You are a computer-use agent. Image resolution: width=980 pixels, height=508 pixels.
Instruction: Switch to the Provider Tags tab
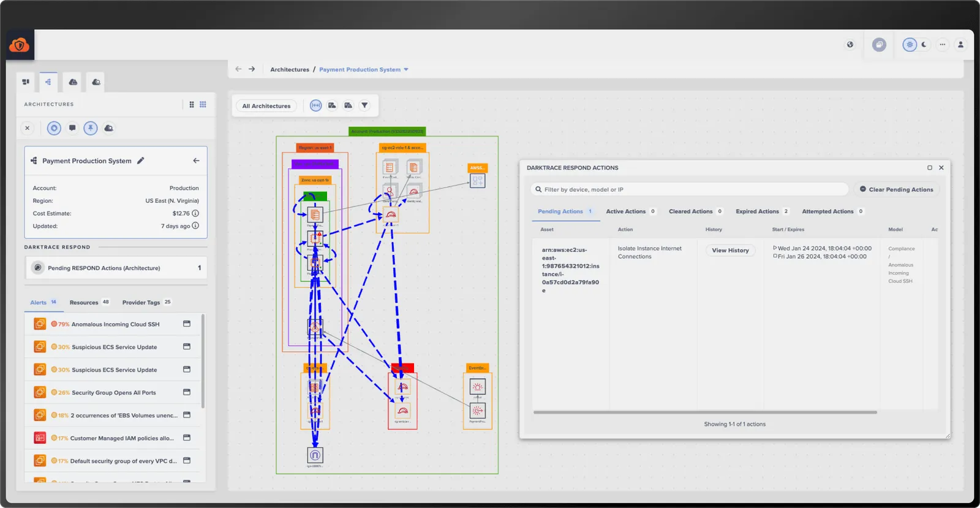147,302
